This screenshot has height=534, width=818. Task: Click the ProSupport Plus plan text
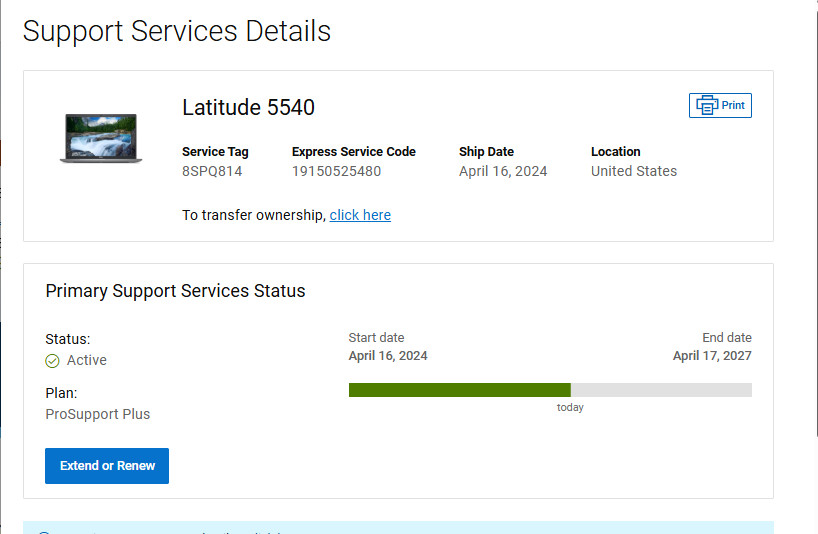98,414
